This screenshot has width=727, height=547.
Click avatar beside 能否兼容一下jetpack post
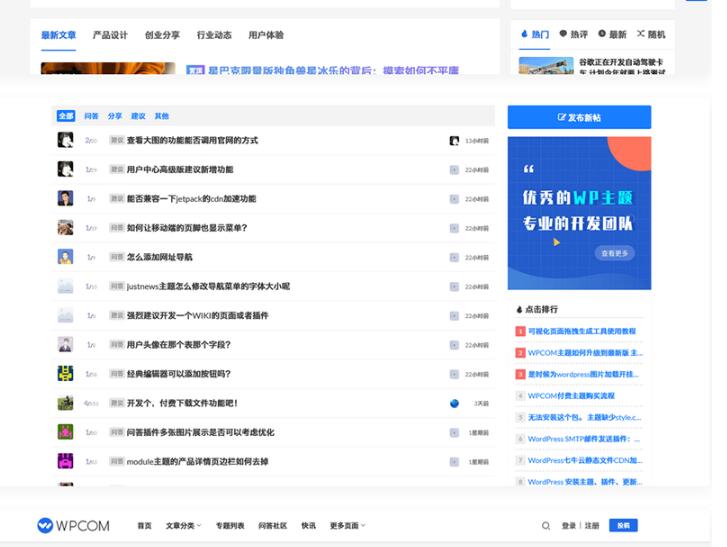(x=65, y=199)
